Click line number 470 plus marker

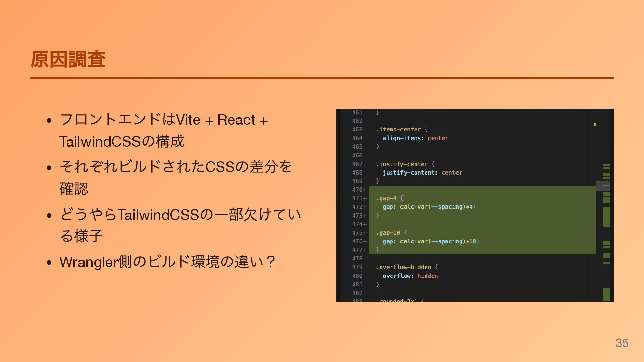[359, 190]
